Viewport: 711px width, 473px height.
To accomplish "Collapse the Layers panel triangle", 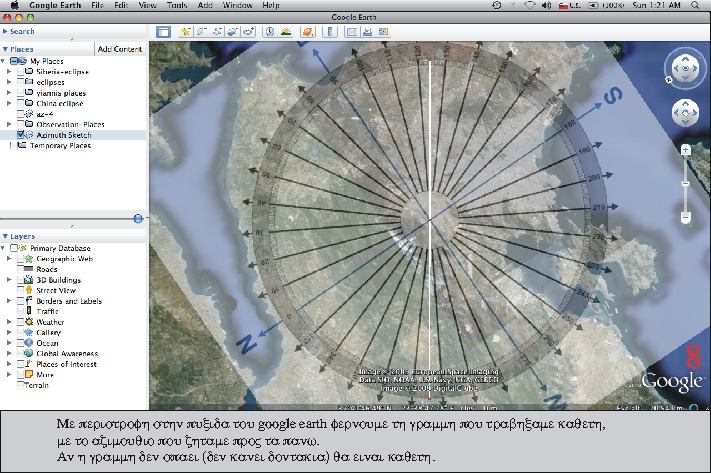I will point(5,236).
